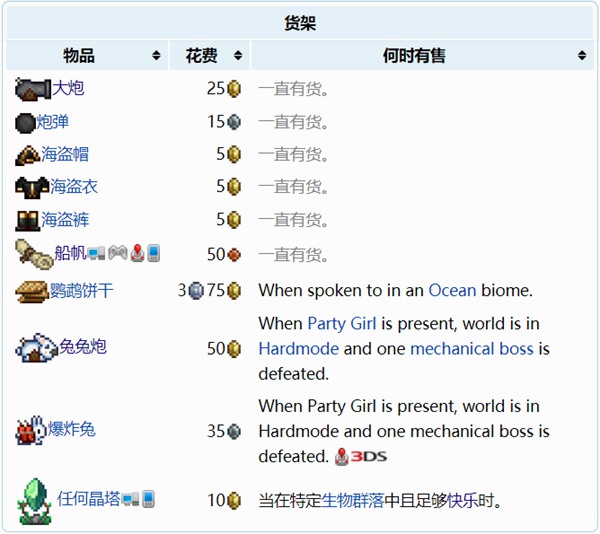Click 一直有货 text in 海盗帽 row

click(x=293, y=155)
